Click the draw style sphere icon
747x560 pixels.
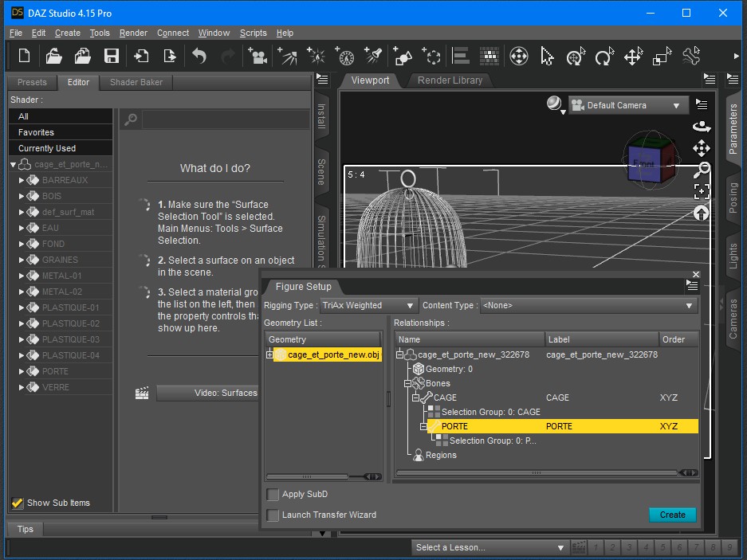(555, 104)
